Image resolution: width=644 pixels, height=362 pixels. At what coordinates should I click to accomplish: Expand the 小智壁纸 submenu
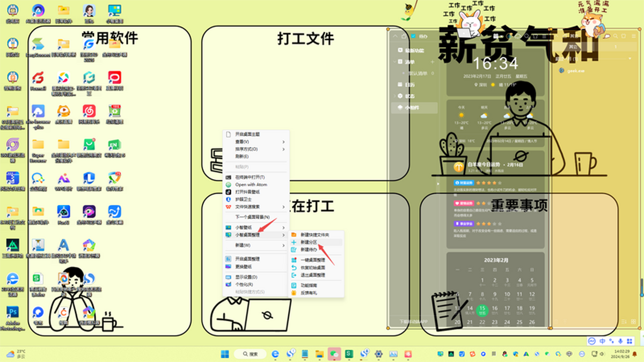coord(256,228)
